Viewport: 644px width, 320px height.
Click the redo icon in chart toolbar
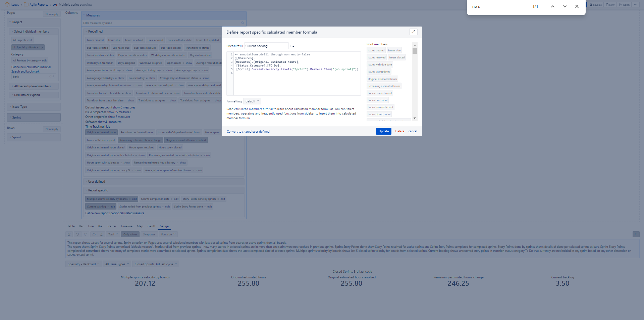[x=86, y=234]
